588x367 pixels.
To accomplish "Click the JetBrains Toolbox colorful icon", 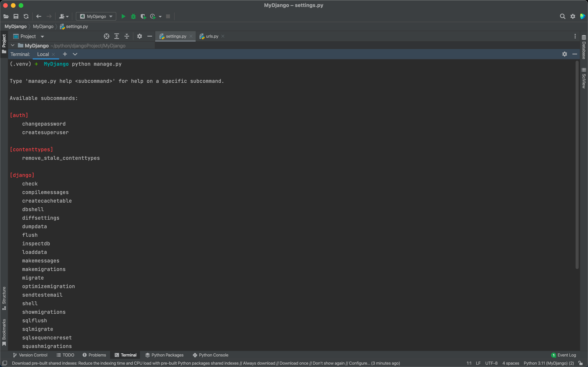I will (x=583, y=16).
